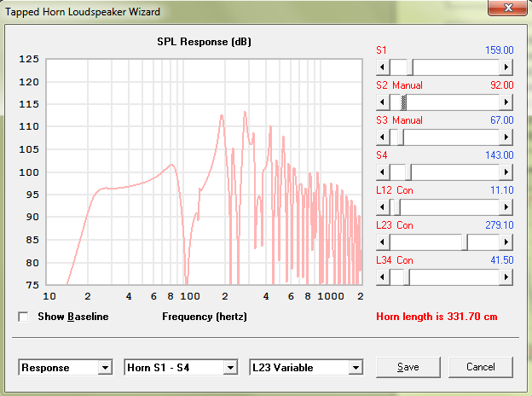The image size is (532, 396).
Task: Click the L12 Con label
Action: (395, 190)
